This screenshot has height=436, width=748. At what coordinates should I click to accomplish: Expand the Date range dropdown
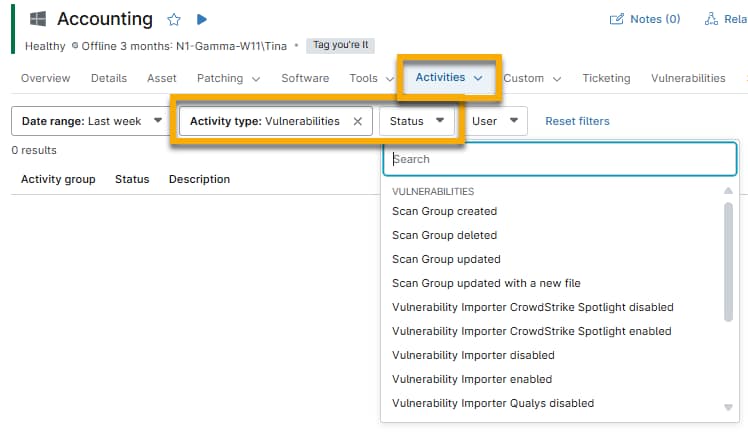tap(91, 121)
